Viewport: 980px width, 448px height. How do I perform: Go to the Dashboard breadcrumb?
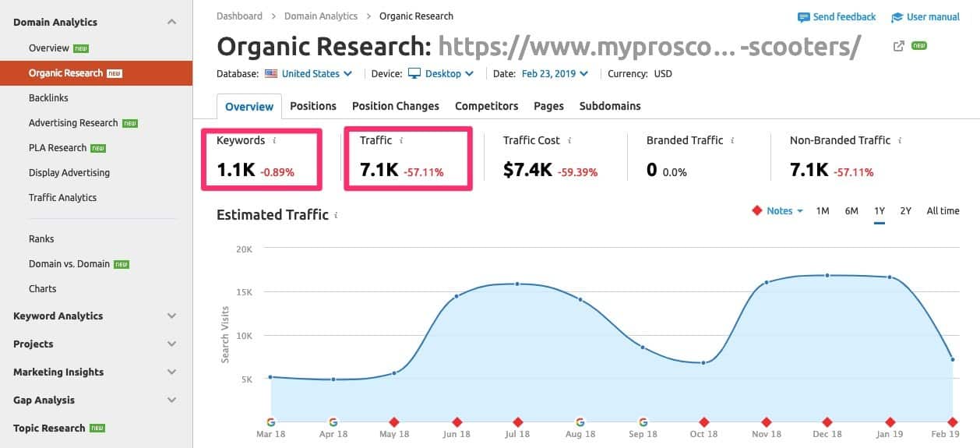click(x=239, y=16)
